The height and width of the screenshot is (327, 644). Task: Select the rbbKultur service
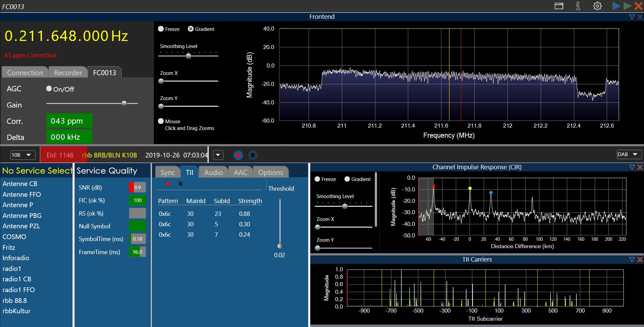(x=16, y=311)
